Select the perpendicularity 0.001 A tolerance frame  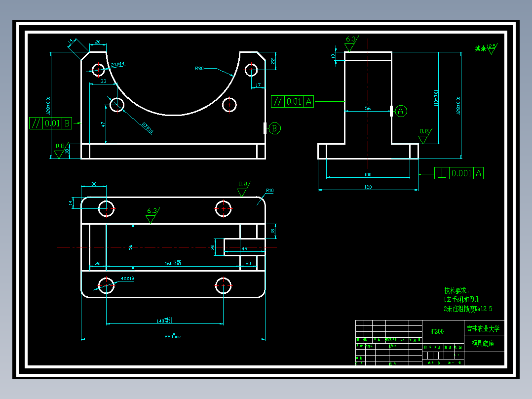(x=459, y=173)
